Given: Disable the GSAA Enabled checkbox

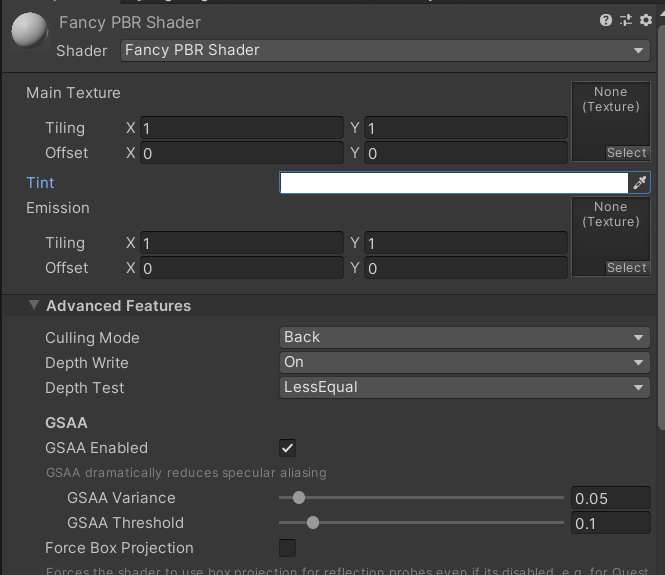Looking at the screenshot, I should pyautogui.click(x=288, y=448).
